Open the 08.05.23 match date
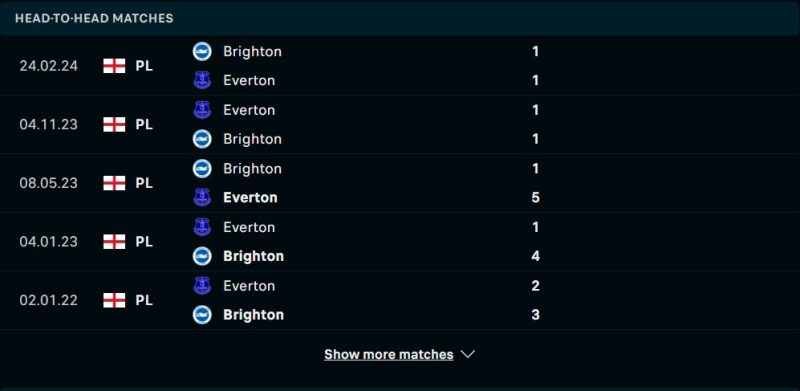Viewport: 800px width, 391px height. [48, 183]
